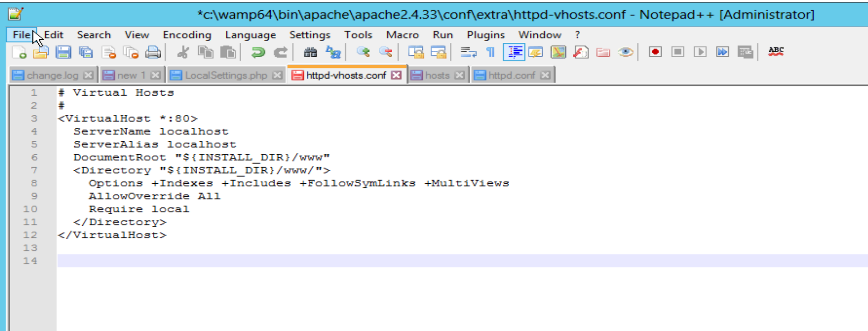
Task: Toggle Word wrap in the toolbar
Action: (468, 52)
